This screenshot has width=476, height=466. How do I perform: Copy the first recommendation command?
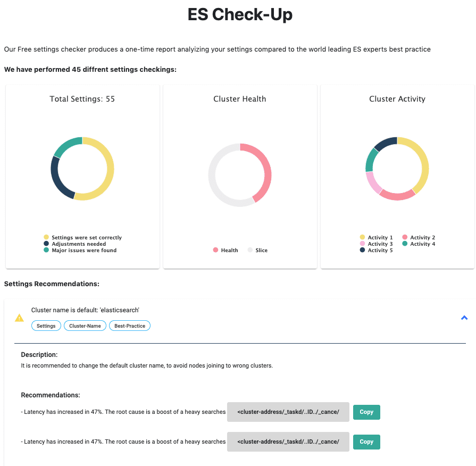[x=366, y=412]
